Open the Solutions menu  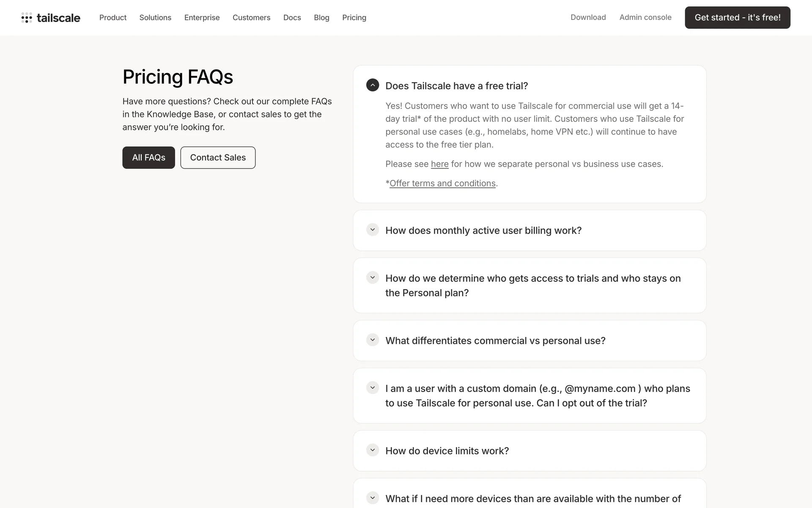(x=155, y=18)
